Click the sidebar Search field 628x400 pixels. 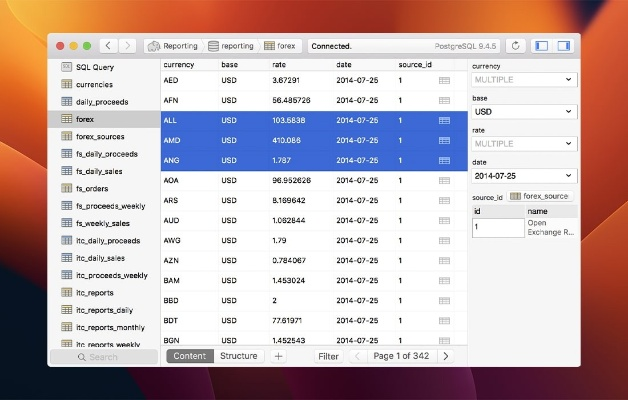point(103,357)
